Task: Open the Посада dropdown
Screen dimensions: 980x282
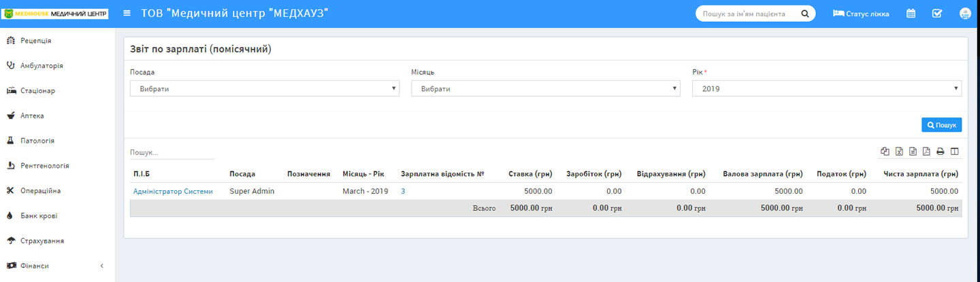Action: point(265,88)
